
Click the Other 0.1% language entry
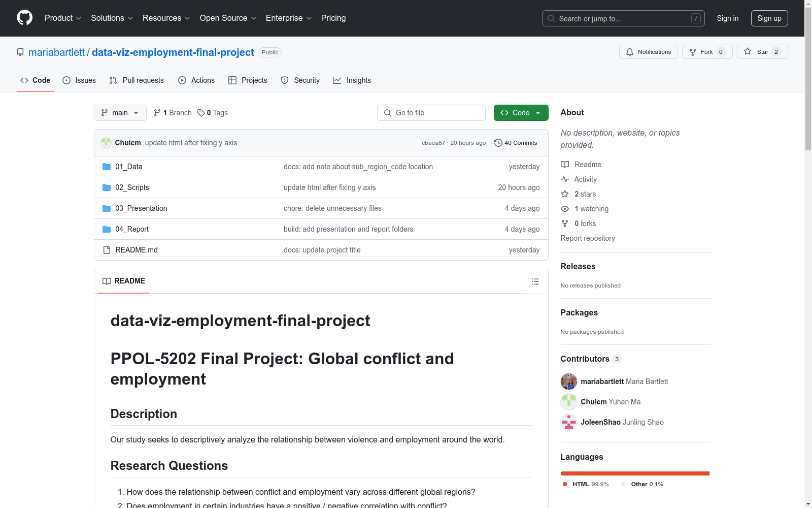[x=642, y=484]
